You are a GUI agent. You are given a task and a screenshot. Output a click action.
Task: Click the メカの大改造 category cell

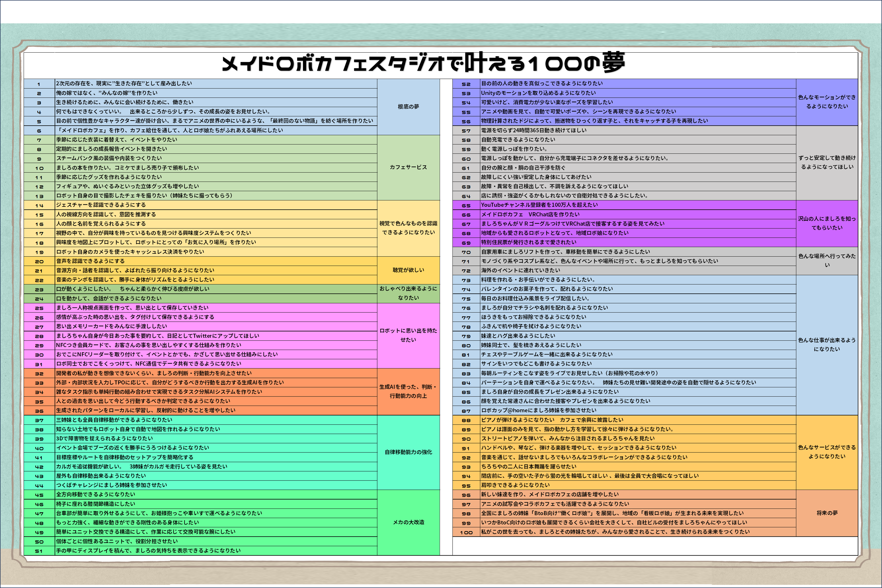tap(408, 522)
